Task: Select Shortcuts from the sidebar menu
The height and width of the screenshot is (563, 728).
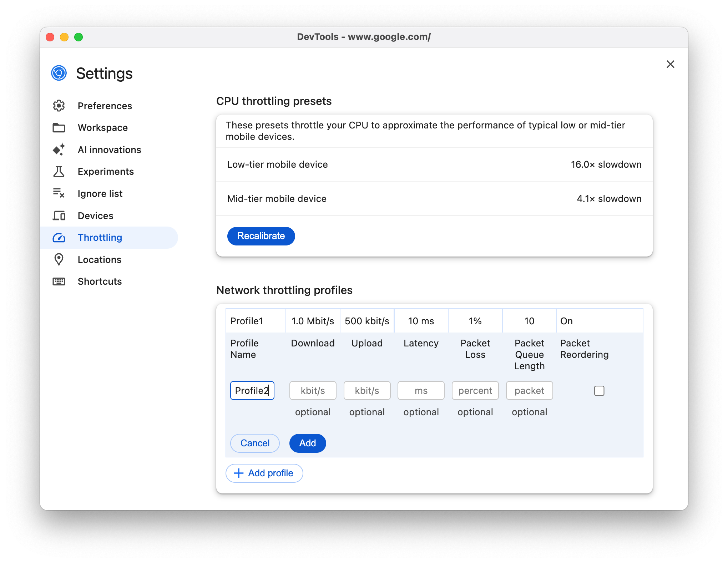Action: [99, 281]
